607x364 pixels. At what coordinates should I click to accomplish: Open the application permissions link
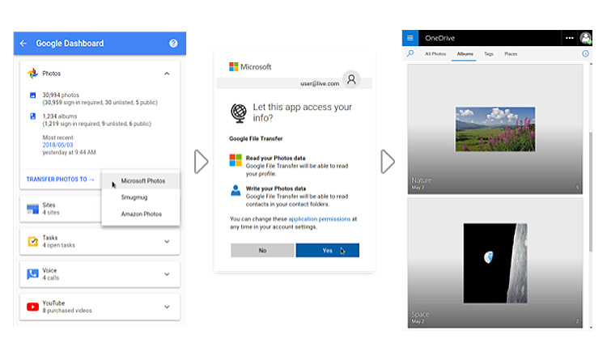(x=320, y=218)
